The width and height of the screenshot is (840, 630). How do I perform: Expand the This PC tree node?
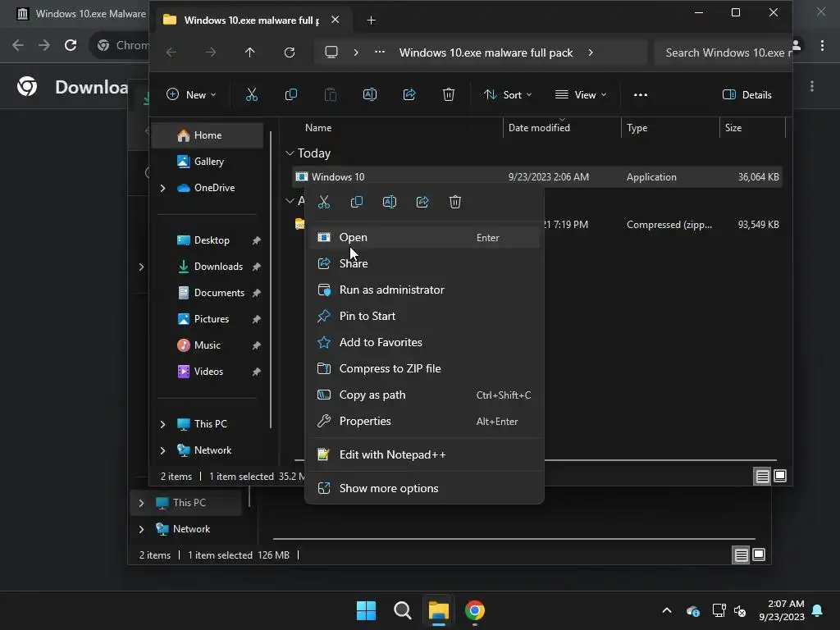click(162, 424)
